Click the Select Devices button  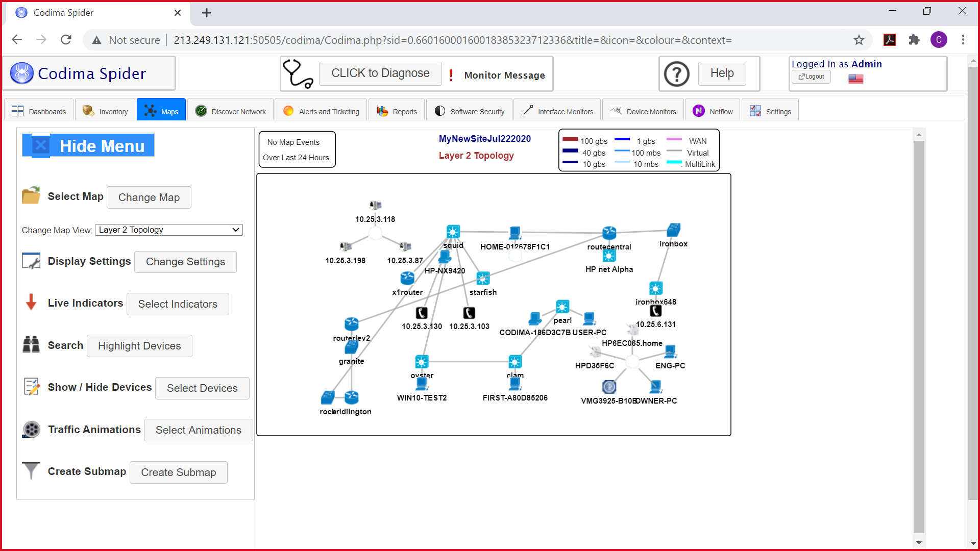pos(202,388)
